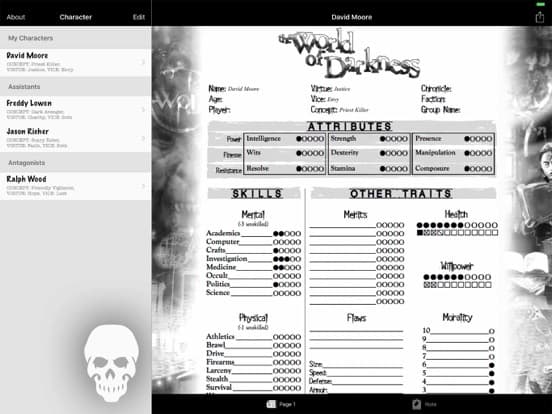Select Morality level 5 dot

tap(492, 374)
